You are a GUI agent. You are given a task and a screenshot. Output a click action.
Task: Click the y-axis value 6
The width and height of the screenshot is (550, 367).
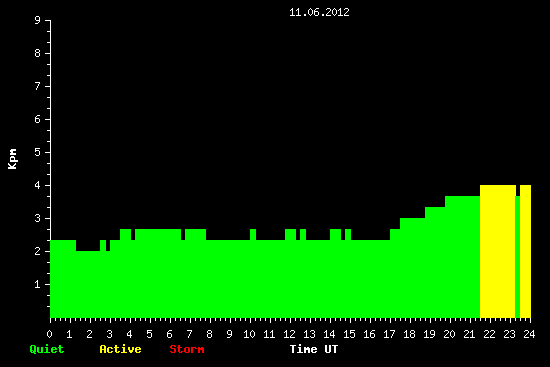38,119
